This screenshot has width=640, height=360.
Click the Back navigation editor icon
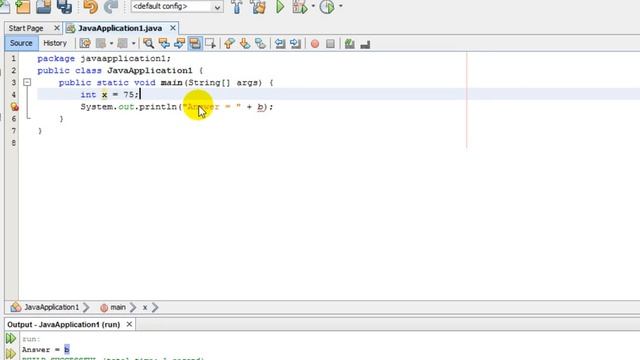click(x=101, y=43)
